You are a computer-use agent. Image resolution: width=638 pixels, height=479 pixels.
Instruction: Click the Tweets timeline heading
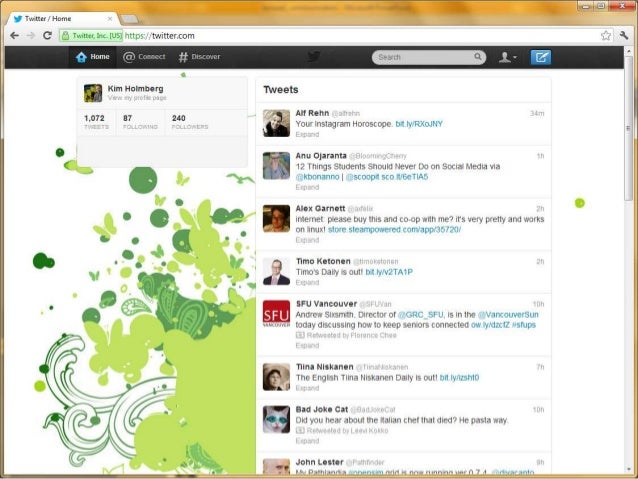[x=281, y=90]
